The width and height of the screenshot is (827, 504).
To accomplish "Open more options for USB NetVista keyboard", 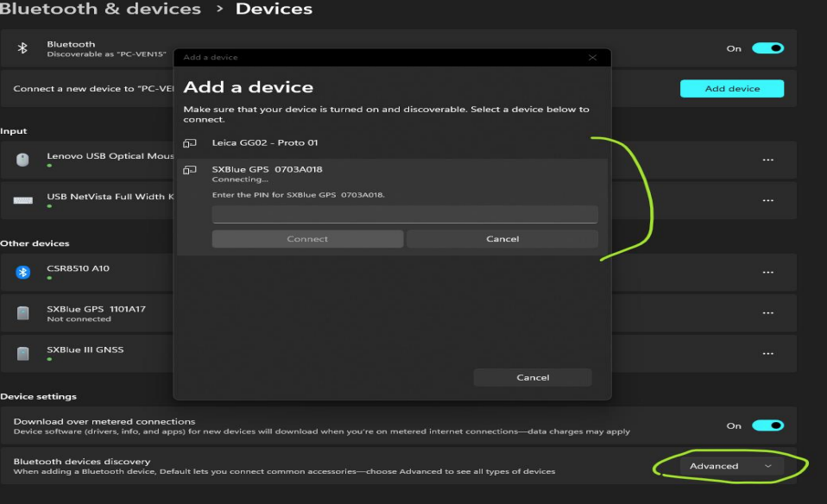I will click(x=768, y=200).
